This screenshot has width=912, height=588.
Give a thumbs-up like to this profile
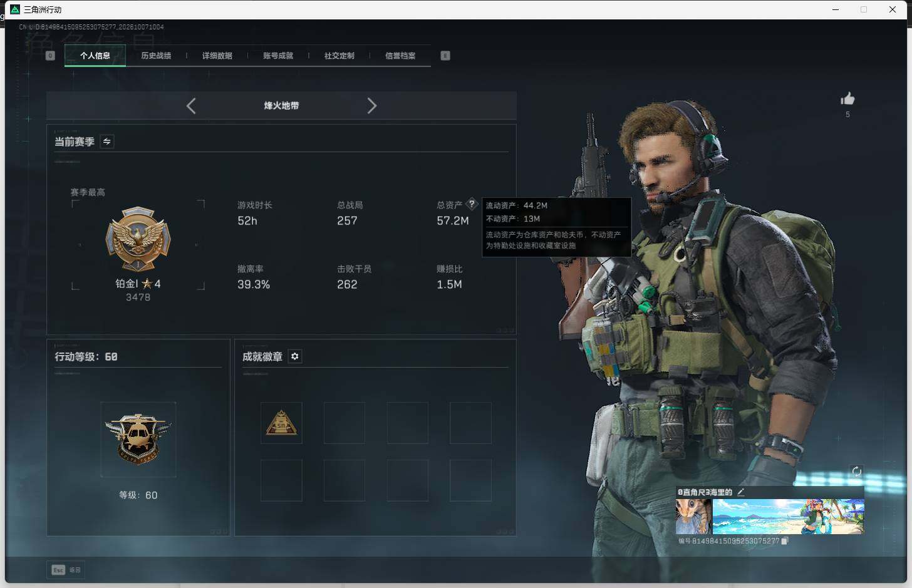pyautogui.click(x=847, y=99)
